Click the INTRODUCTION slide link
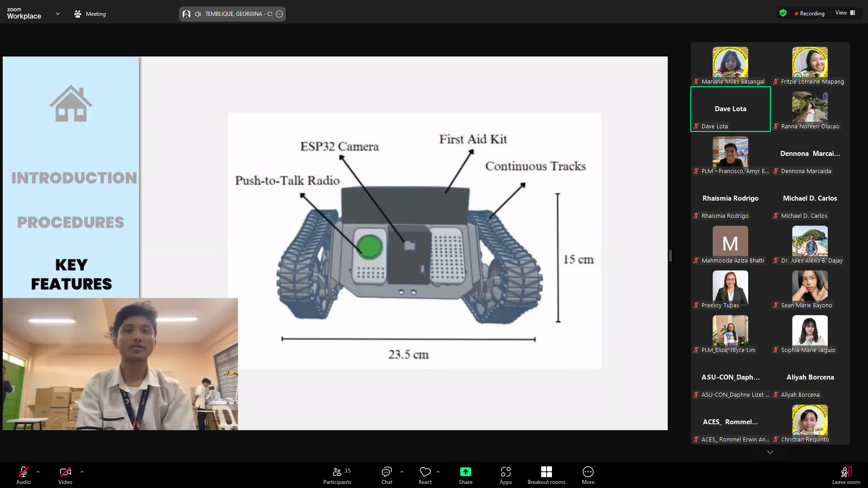The width and height of the screenshot is (868, 488). pos(74,178)
